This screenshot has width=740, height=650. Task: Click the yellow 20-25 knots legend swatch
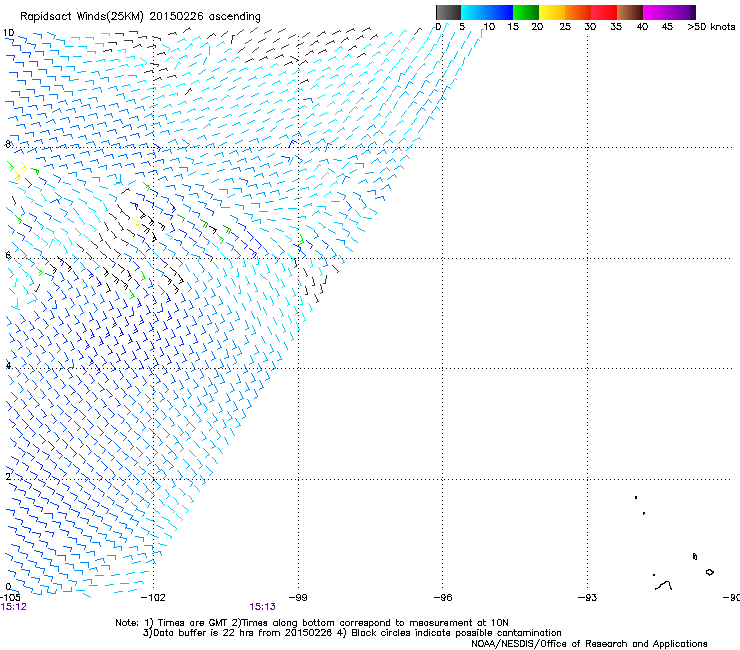552,12
